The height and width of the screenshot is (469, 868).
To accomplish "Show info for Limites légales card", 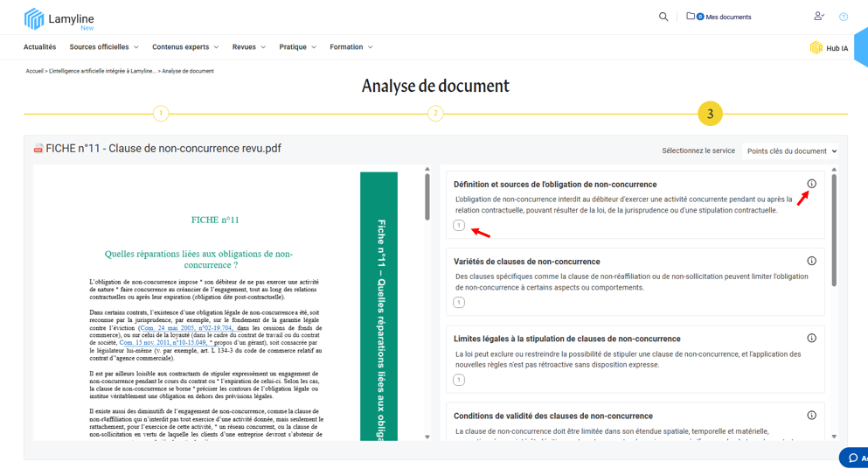I will point(811,338).
